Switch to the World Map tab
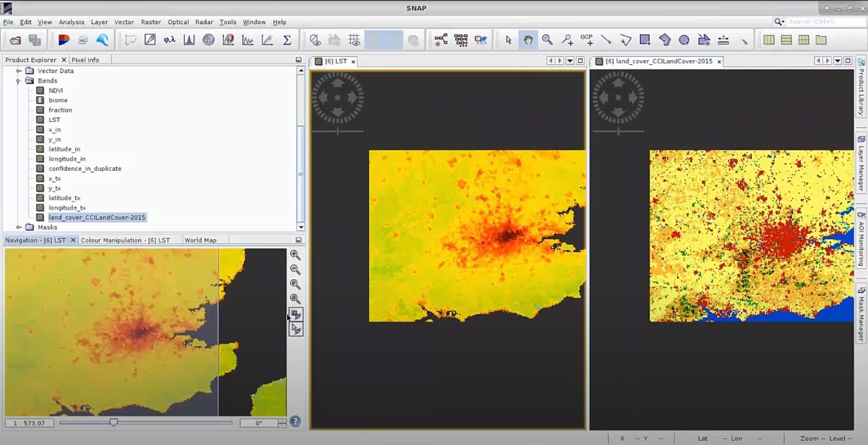Screen dimensions: 868x445 point(200,240)
